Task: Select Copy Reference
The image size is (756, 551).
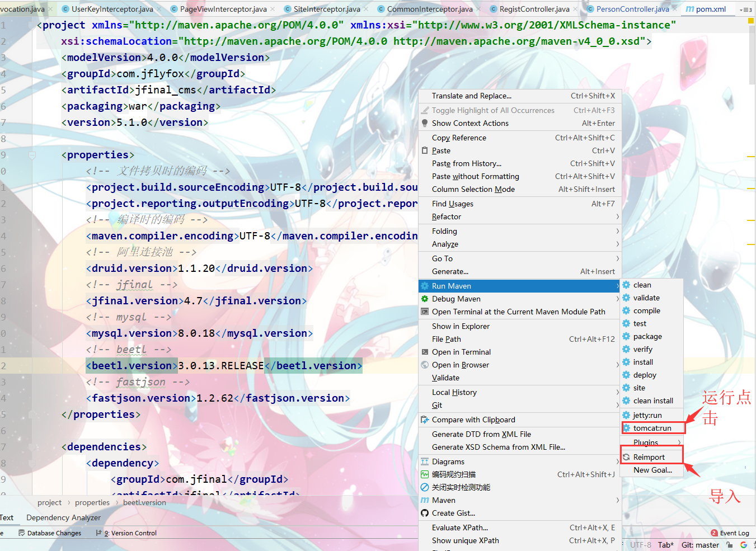Action: pyautogui.click(x=520, y=138)
